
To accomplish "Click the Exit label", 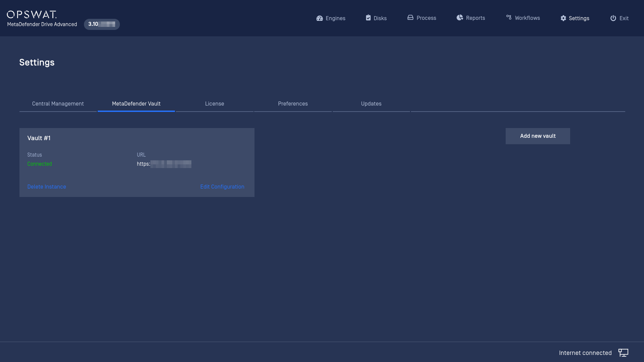I will (624, 18).
